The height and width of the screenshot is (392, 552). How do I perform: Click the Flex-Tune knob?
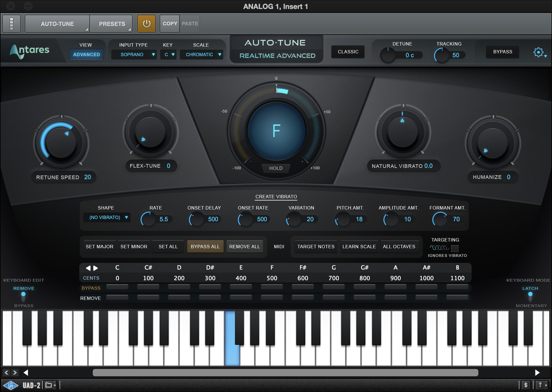click(151, 132)
